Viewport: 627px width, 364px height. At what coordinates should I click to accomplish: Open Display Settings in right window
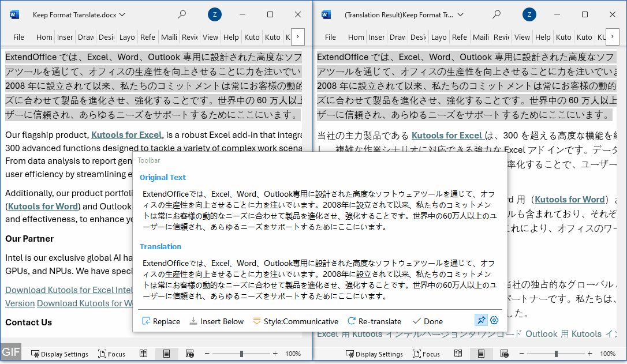click(x=374, y=354)
